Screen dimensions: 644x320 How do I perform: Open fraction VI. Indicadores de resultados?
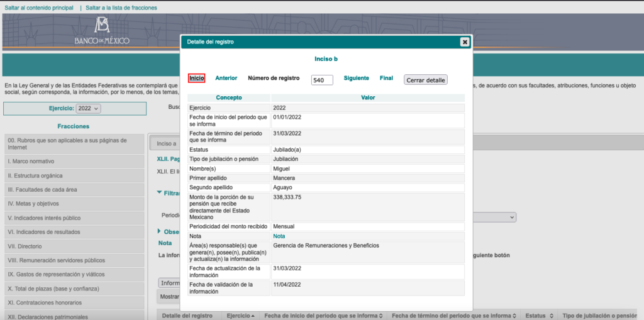click(x=74, y=232)
